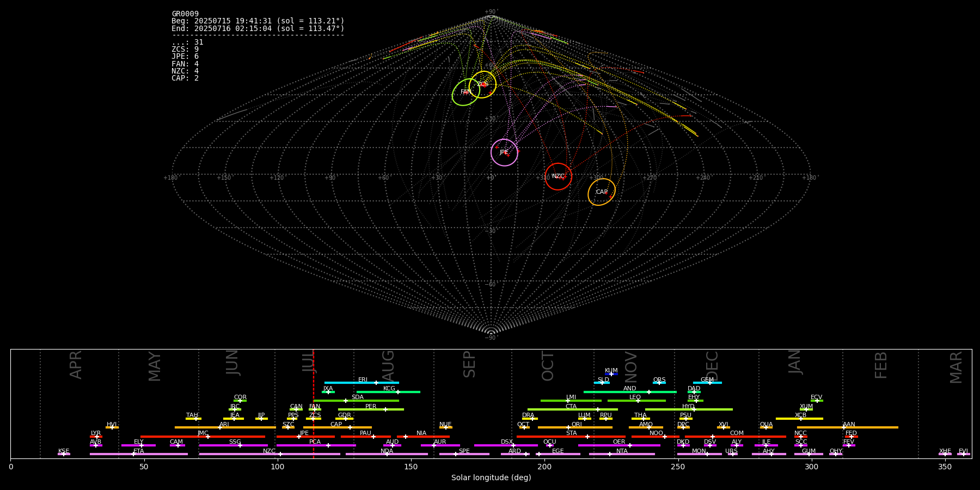Select the green PER shower bar in timeline

click(x=371, y=409)
